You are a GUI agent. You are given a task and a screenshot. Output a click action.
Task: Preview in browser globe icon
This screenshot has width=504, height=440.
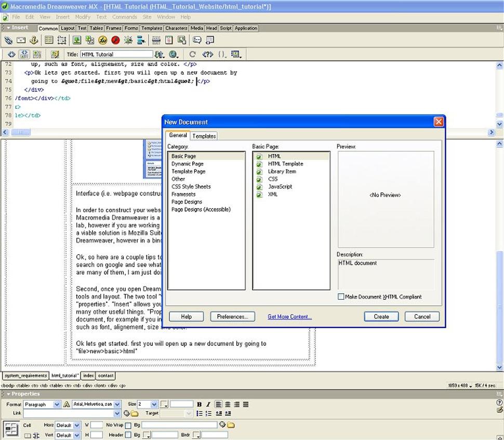174,54
